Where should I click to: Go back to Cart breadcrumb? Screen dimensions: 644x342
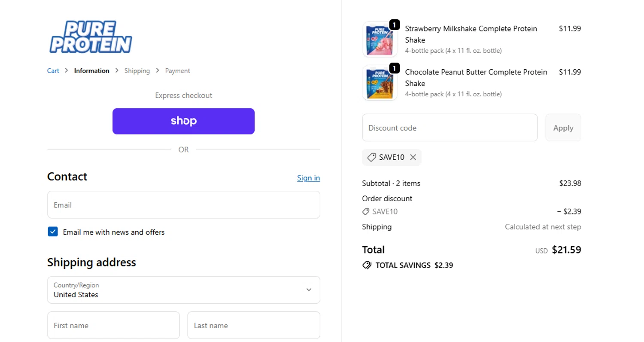pos(53,70)
